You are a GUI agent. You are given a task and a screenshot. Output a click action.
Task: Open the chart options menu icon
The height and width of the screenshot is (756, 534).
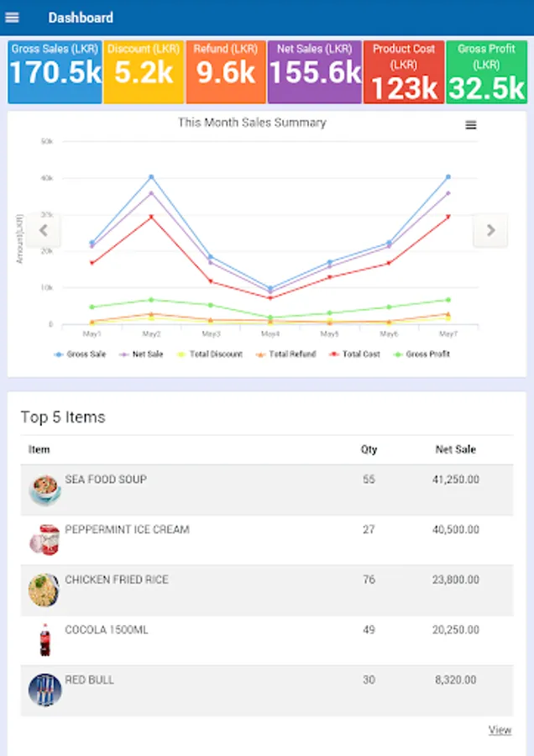471,125
